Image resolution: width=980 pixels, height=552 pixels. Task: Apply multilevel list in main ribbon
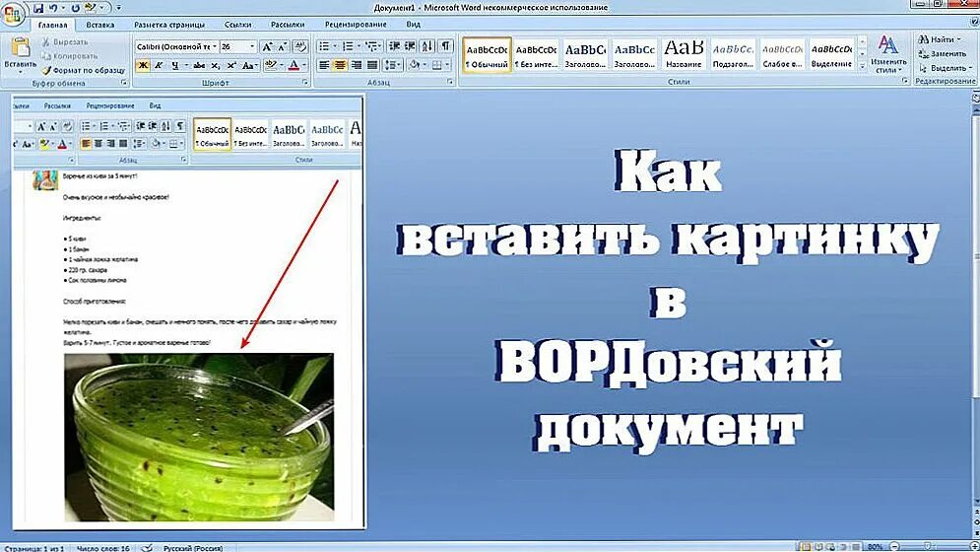pos(372,46)
